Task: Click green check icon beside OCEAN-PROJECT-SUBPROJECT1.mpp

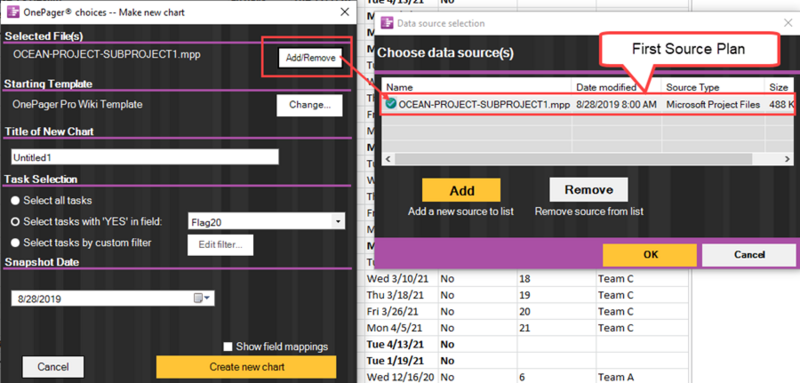Action: (x=391, y=104)
